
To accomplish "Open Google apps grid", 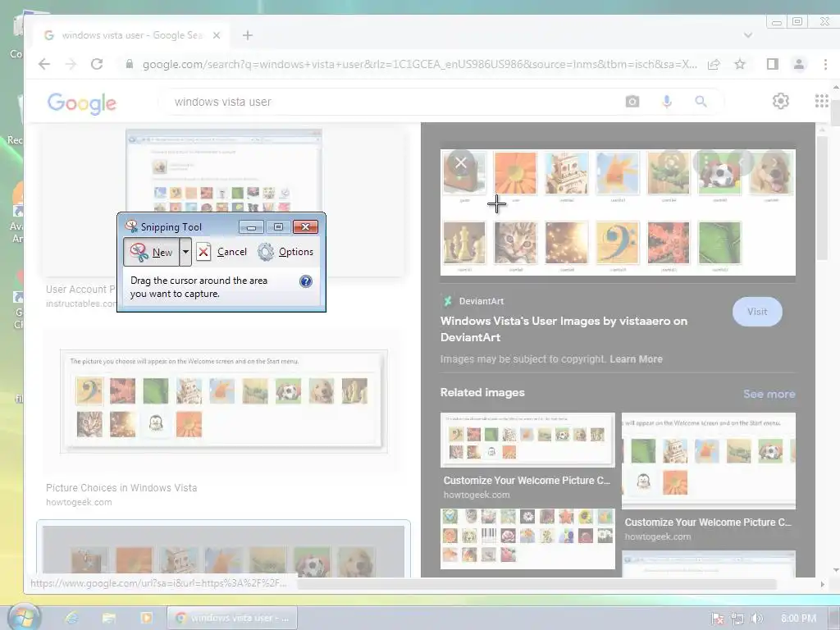I will [821, 101].
